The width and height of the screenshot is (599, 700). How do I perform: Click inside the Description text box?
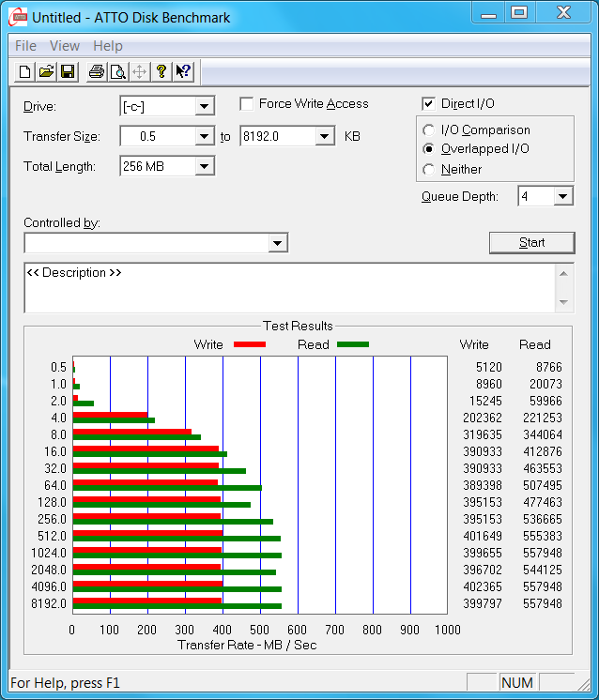289,288
